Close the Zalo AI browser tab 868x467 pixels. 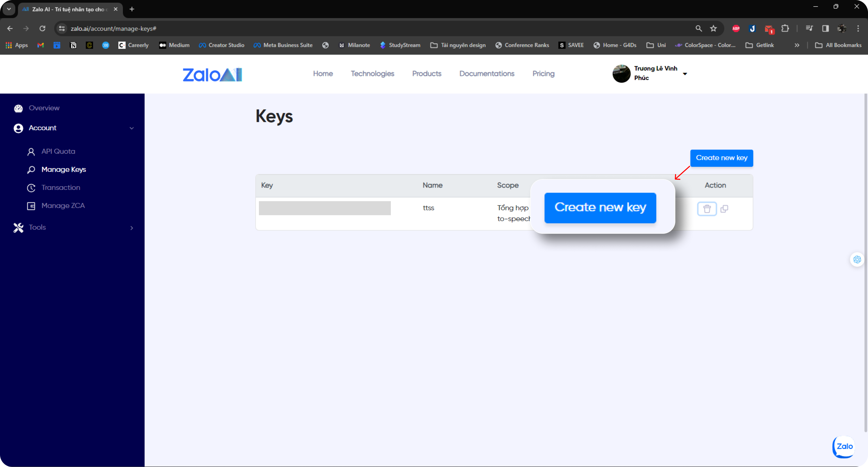click(x=116, y=9)
